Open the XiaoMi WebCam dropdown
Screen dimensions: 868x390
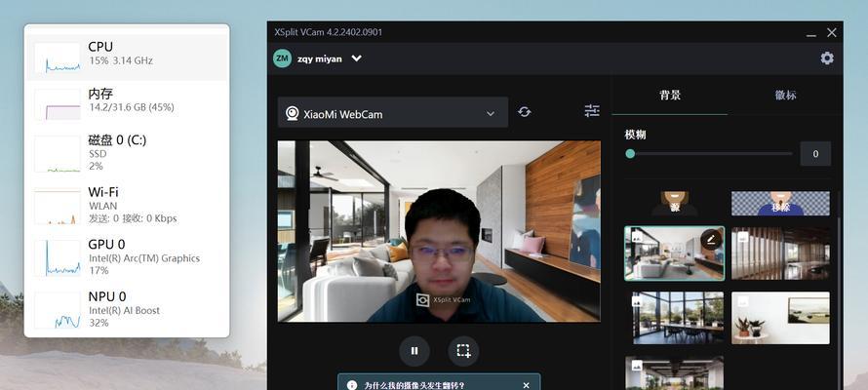coord(392,112)
